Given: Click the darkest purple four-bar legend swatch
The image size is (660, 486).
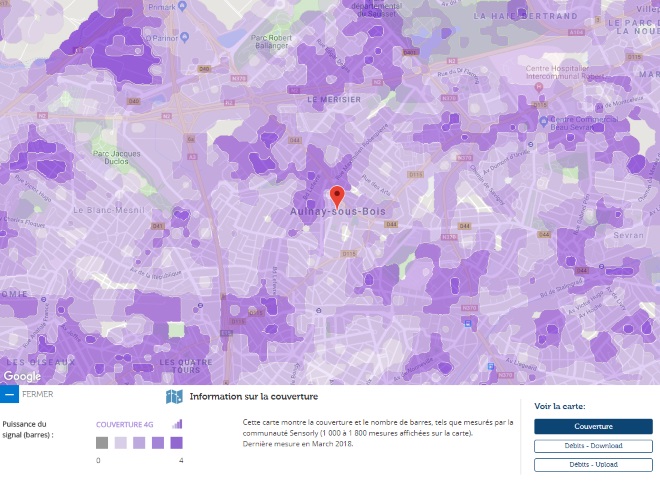Looking at the screenshot, I should click(176, 443).
